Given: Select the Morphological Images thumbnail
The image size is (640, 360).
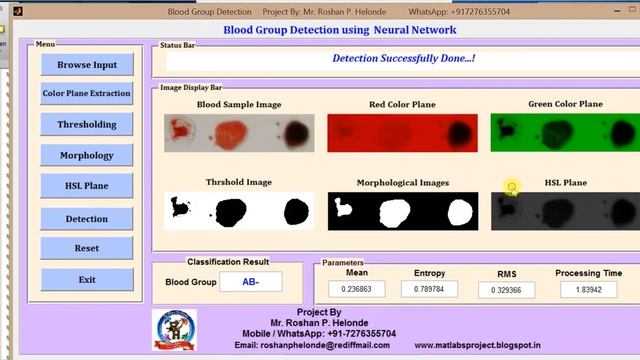Looking at the screenshot, I should coord(403,211).
